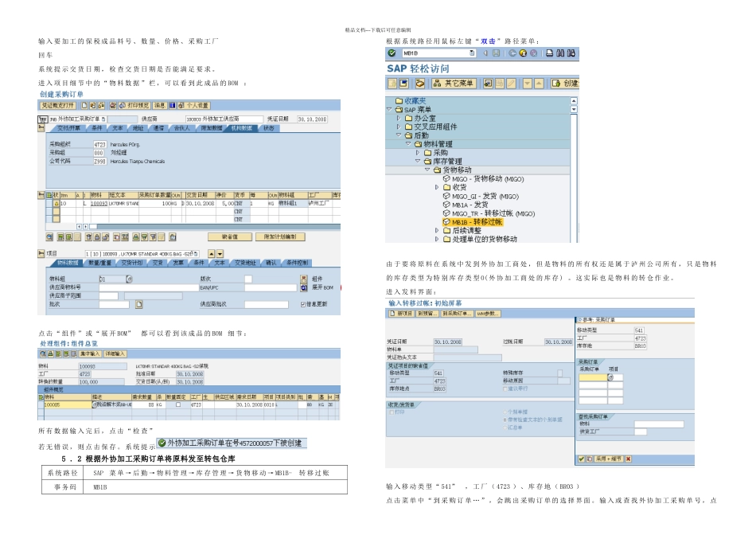Click the 采用 + 细节 button
Screen dimensions: 756x535
pyautogui.click(x=609, y=459)
